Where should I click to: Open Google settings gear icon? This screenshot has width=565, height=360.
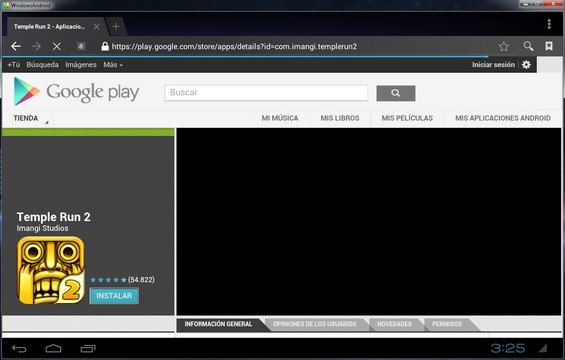526,65
